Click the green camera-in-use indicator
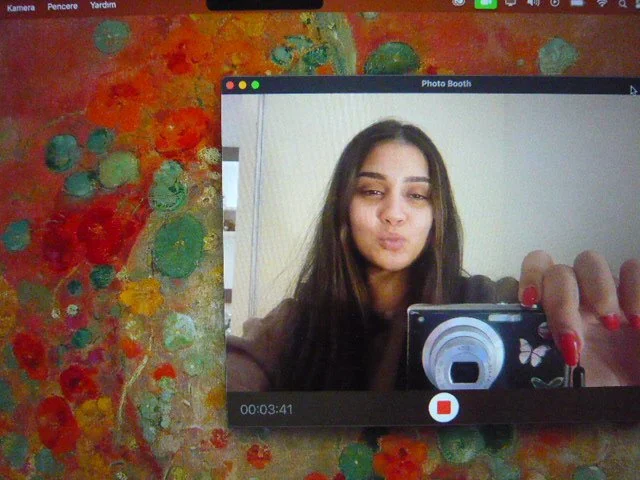The image size is (640, 480). [x=486, y=4]
